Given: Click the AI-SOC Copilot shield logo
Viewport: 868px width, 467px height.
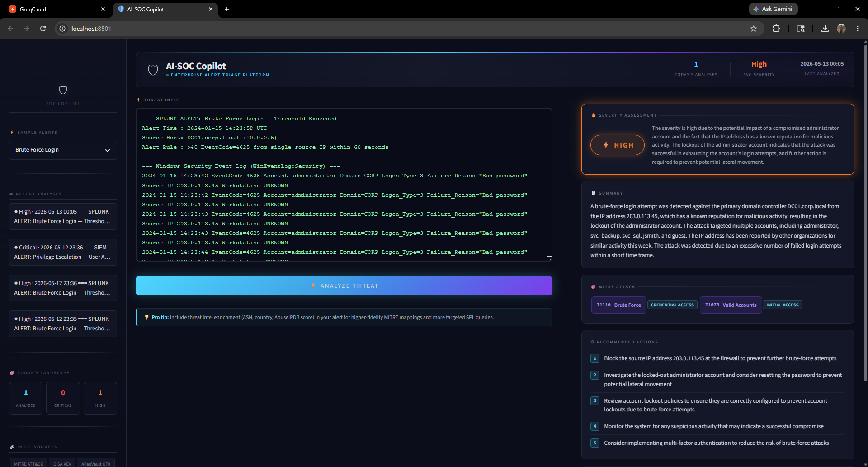Looking at the screenshot, I should tap(153, 70).
